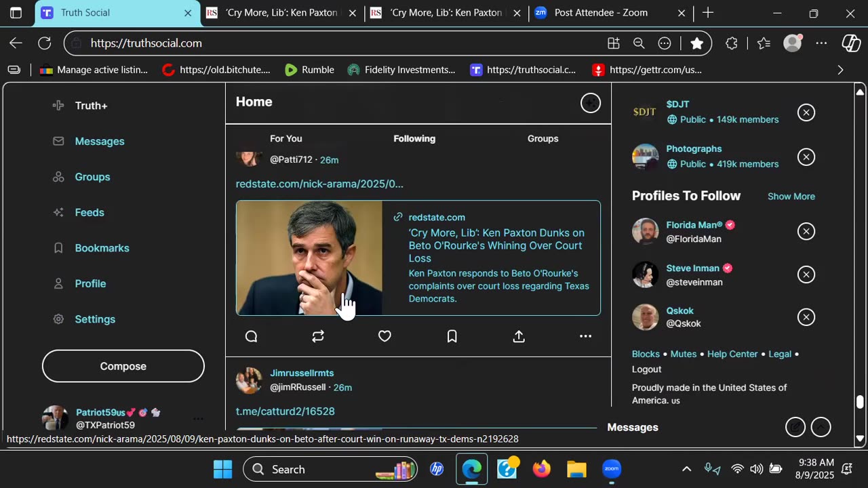Switch to the For You tab

click(285, 138)
